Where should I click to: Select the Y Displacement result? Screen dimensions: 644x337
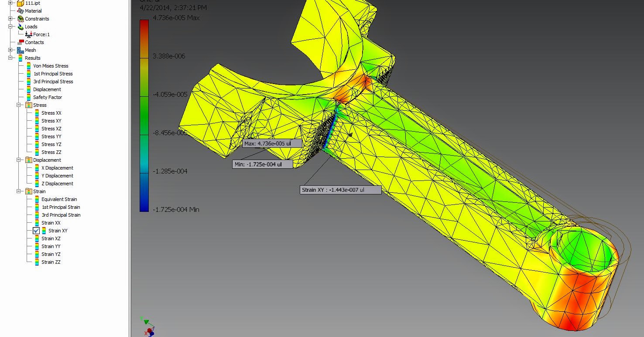(x=57, y=176)
